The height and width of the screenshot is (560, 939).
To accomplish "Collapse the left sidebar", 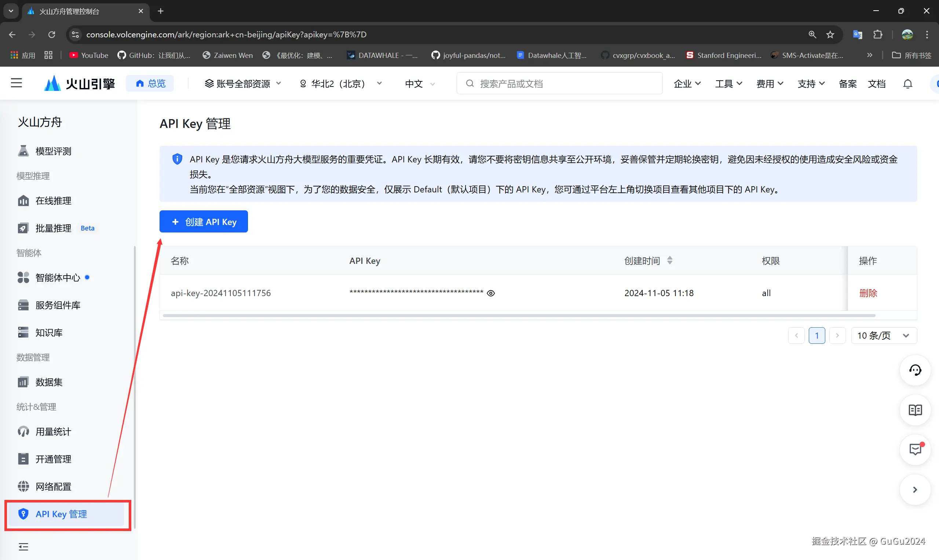I will pyautogui.click(x=23, y=546).
